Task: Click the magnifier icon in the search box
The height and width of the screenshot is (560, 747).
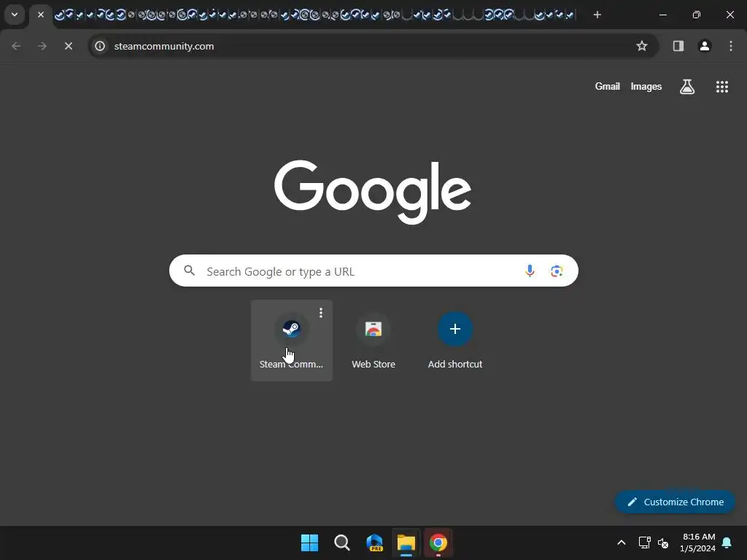Action: click(x=190, y=271)
